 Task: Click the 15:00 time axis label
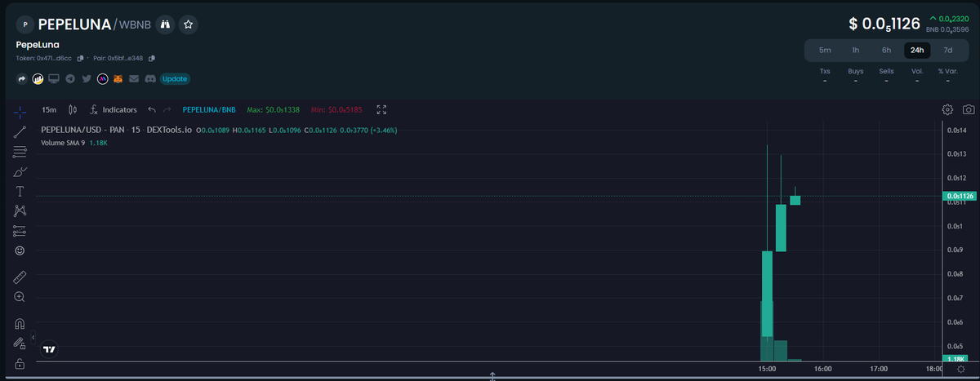pos(767,369)
